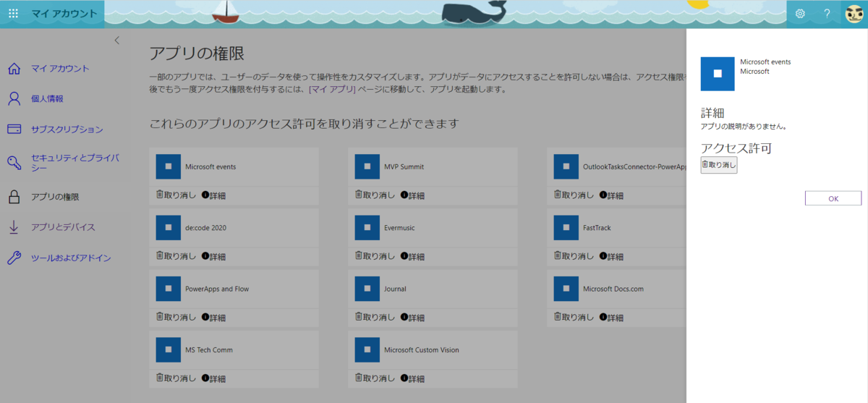Open ツールおよびアドイン in sidebar
868x403 pixels.
(71, 258)
